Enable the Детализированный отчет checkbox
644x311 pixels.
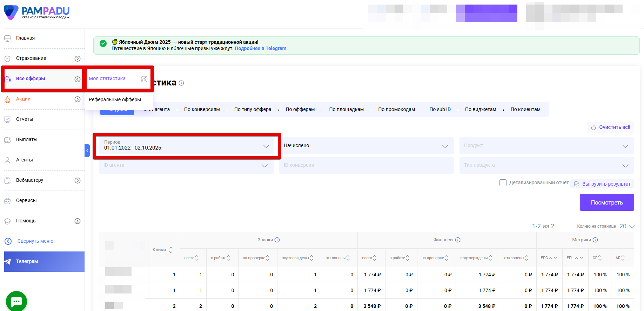point(503,183)
